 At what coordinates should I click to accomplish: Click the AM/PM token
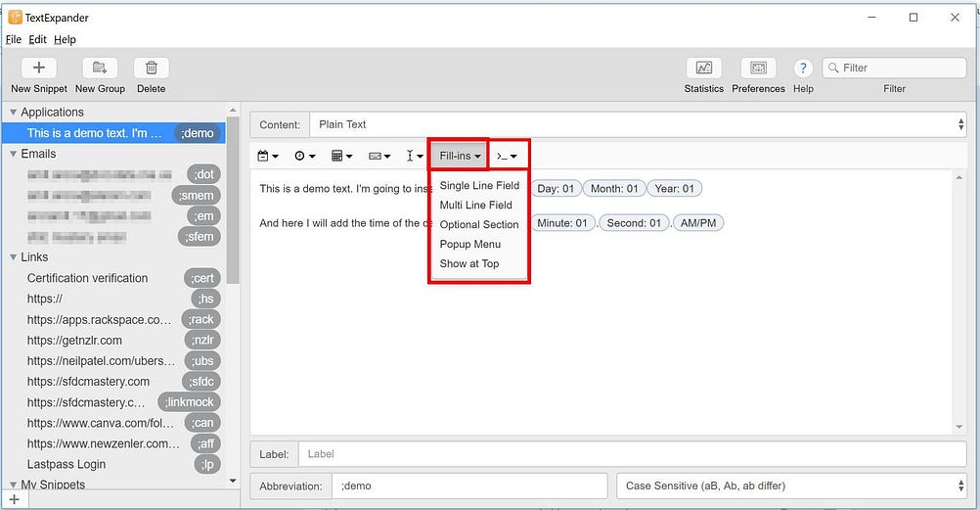pyautogui.click(x=698, y=223)
